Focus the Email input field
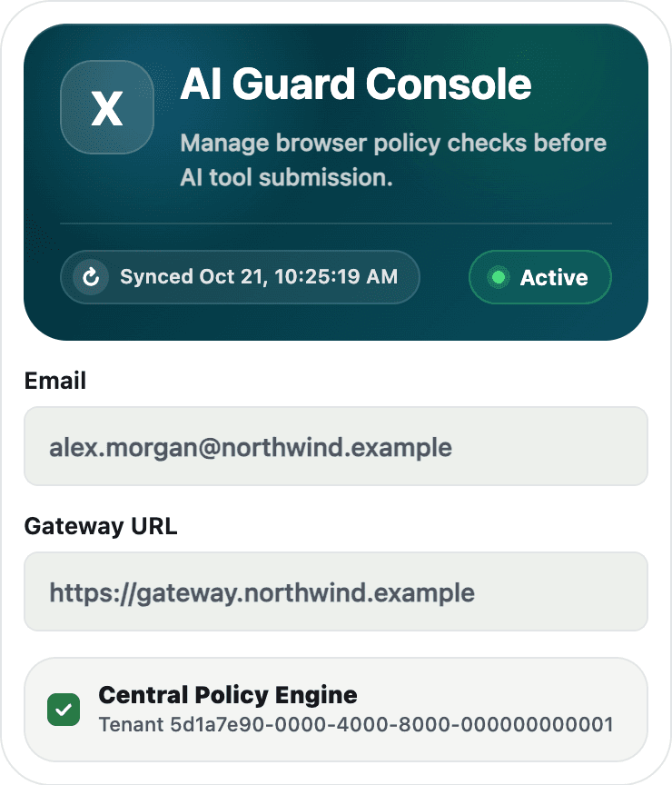672x785 pixels. pos(336,446)
